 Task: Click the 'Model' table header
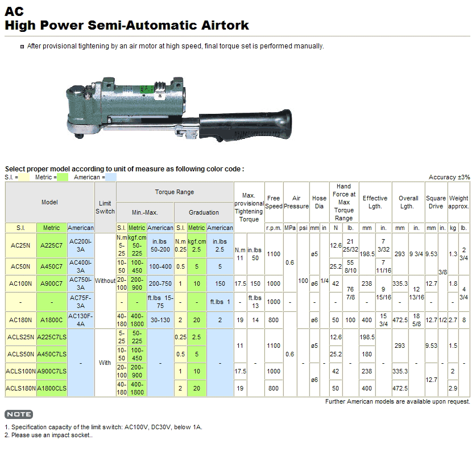(x=49, y=202)
